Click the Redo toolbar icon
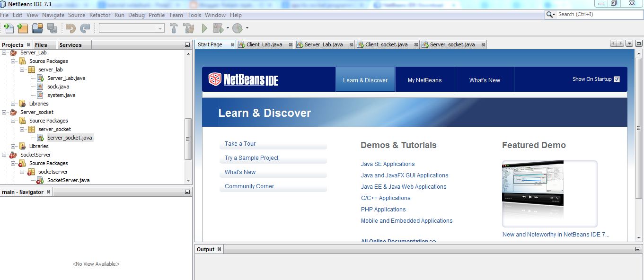This screenshot has height=280, width=644. (x=85, y=28)
